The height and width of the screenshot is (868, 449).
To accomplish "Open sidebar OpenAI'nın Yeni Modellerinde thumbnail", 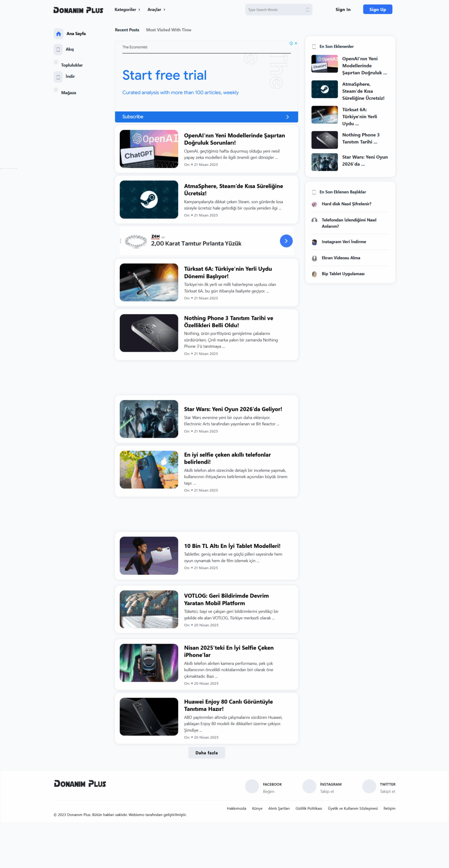I will (x=324, y=64).
